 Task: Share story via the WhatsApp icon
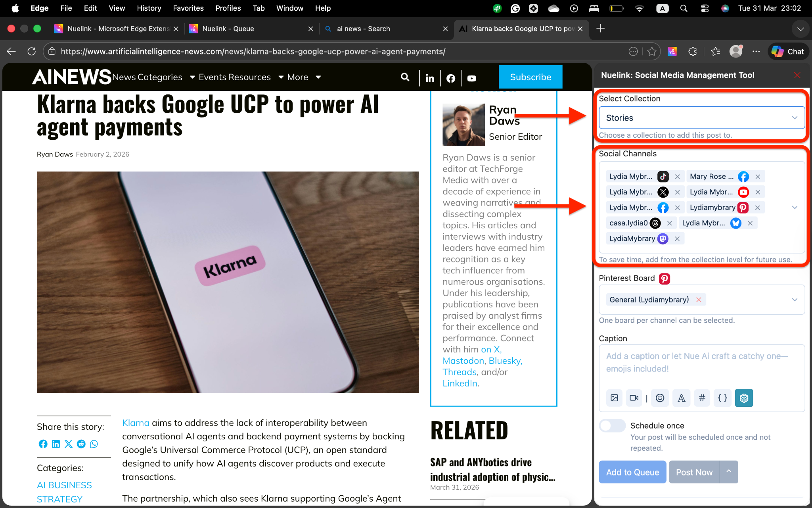(x=94, y=444)
